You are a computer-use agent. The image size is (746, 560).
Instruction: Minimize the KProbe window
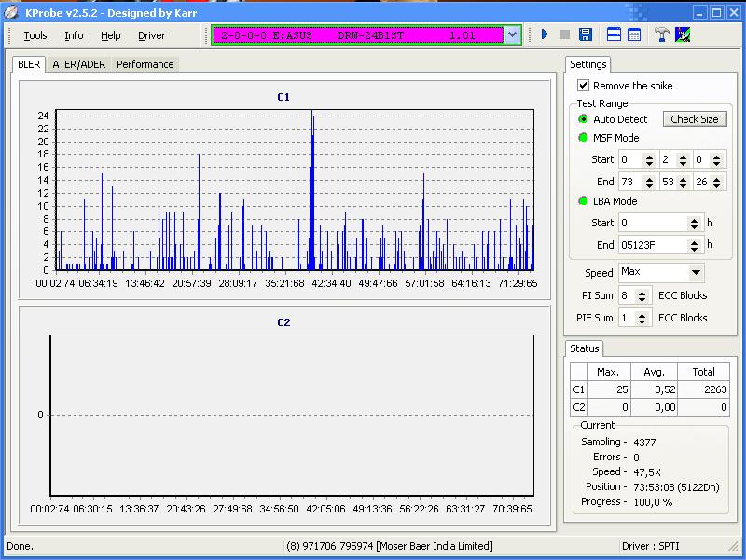[x=699, y=13]
